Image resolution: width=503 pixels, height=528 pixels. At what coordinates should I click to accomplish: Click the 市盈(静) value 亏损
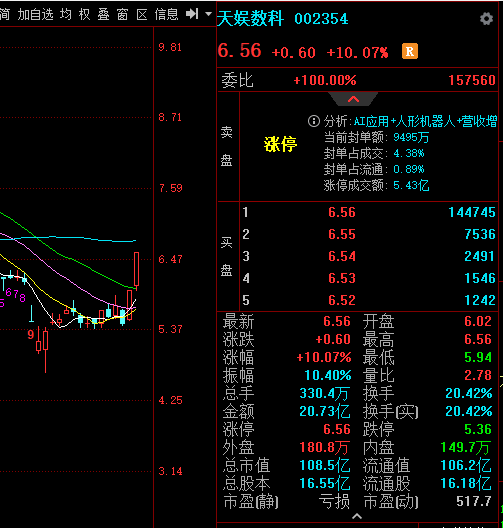point(334,502)
